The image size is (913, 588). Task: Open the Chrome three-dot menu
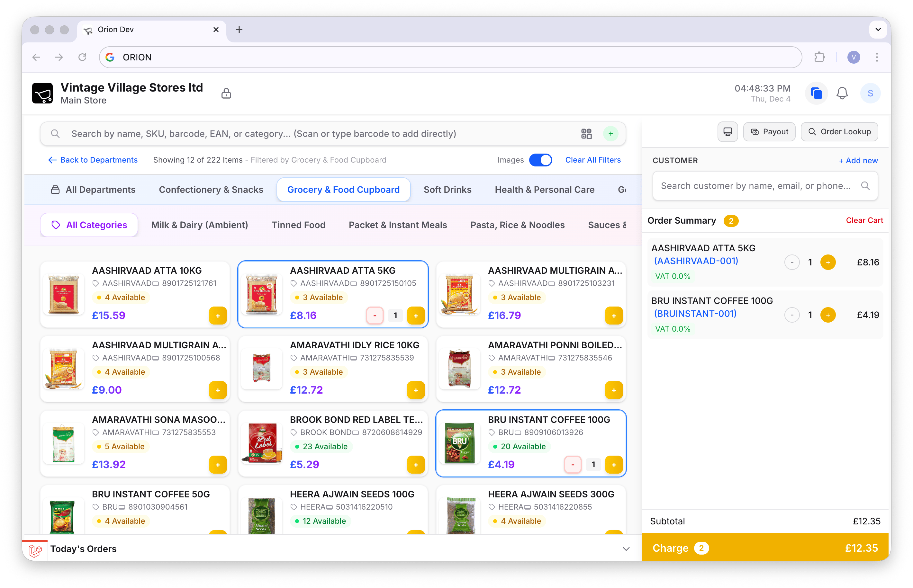(x=877, y=57)
